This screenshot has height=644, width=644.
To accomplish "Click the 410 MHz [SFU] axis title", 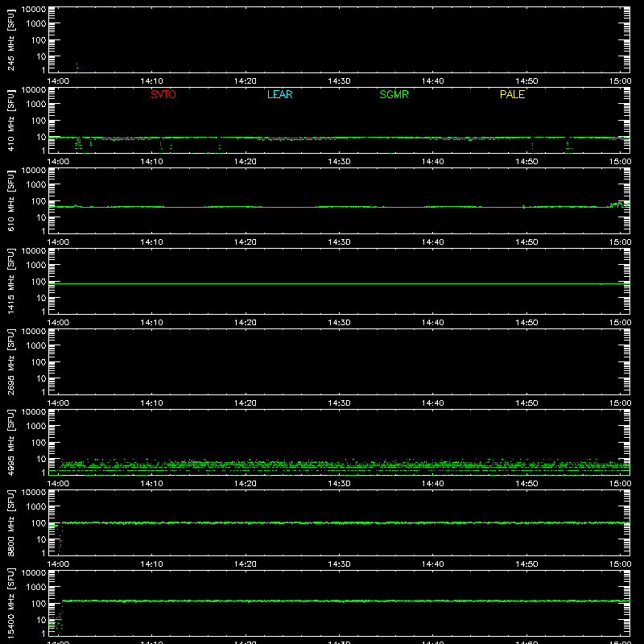I will coord(10,120).
